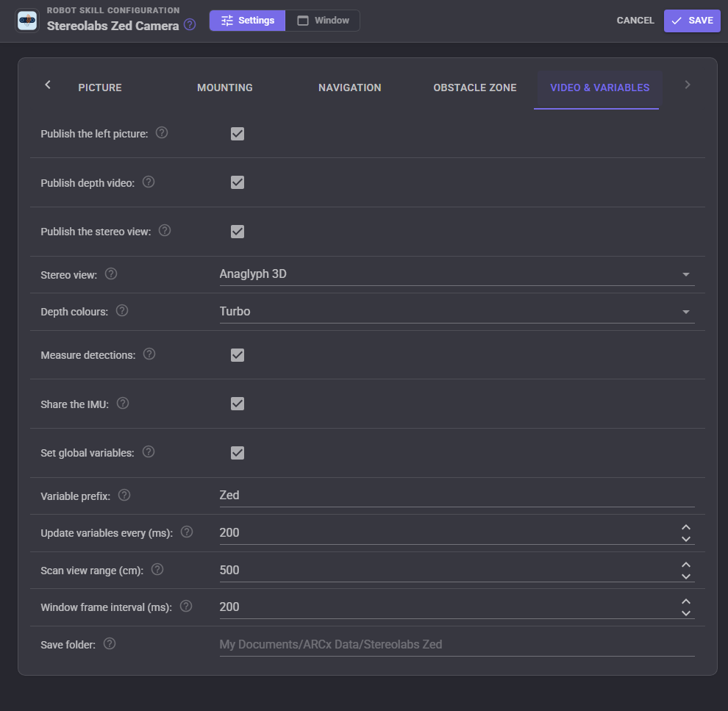This screenshot has width=728, height=711.
Task: Click help icon for Publish the left picture
Action: pyautogui.click(x=162, y=133)
